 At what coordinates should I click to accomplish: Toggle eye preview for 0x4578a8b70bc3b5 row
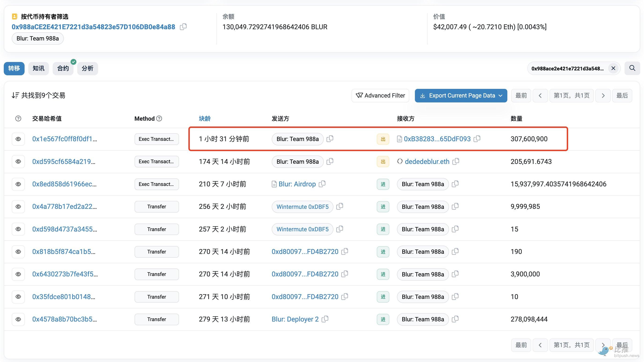click(18, 319)
